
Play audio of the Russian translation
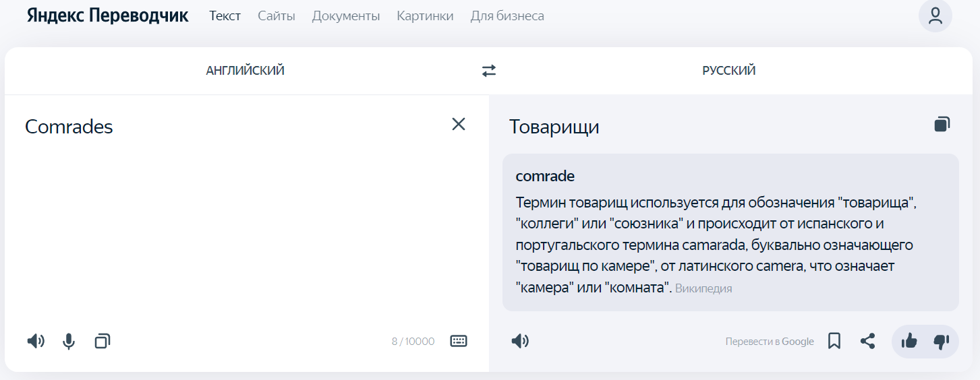[520, 342]
